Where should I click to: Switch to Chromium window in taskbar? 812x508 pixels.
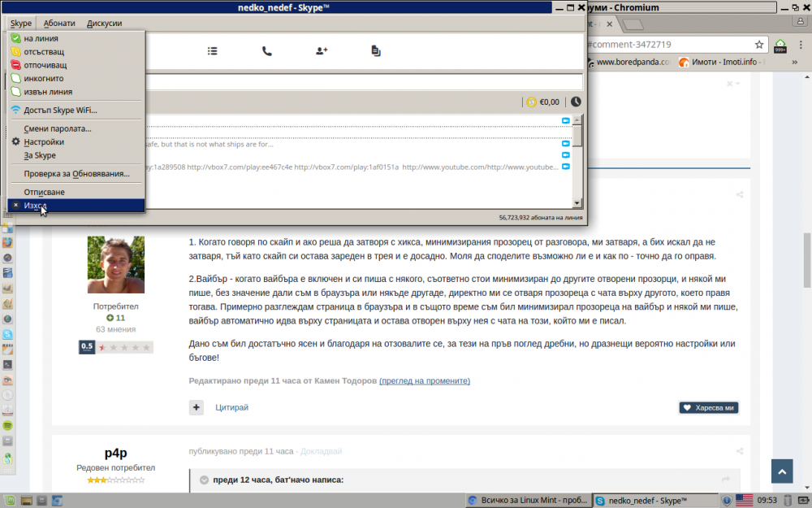click(x=528, y=500)
